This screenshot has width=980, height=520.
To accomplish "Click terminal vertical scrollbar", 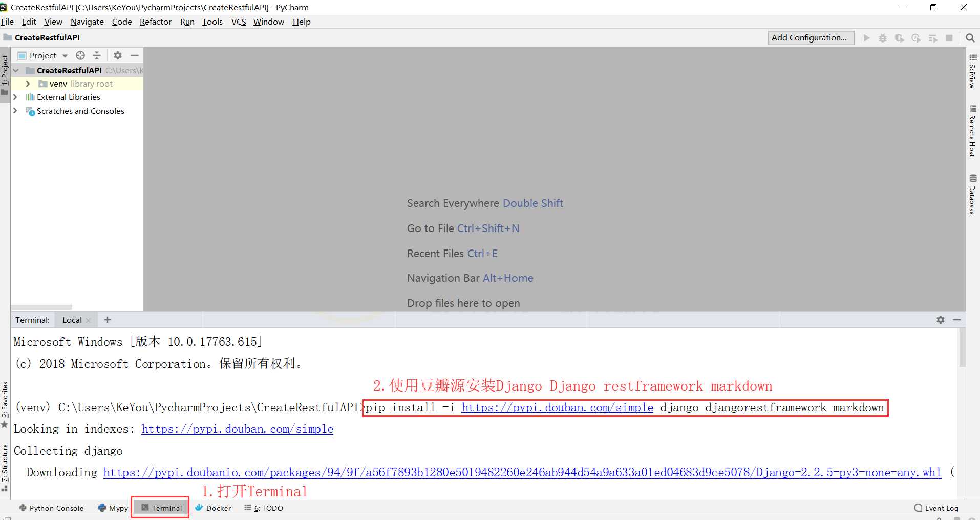I will point(962,348).
